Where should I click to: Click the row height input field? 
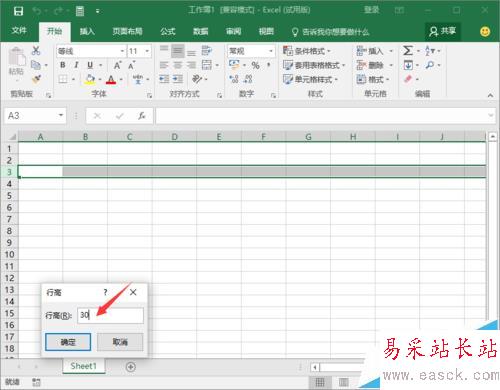coord(111,315)
